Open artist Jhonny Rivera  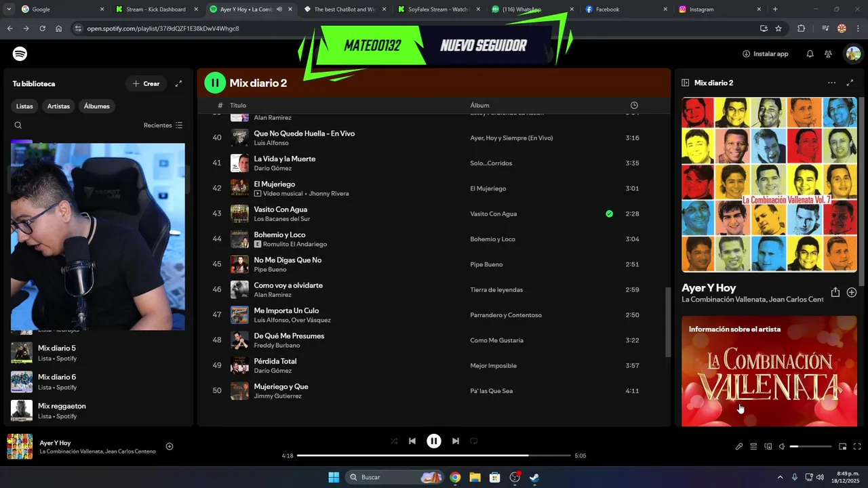coord(329,194)
